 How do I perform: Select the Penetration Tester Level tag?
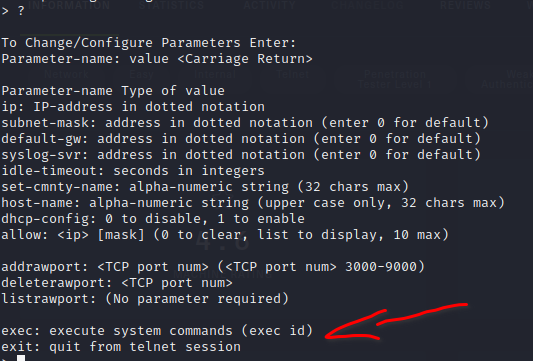tap(395, 79)
